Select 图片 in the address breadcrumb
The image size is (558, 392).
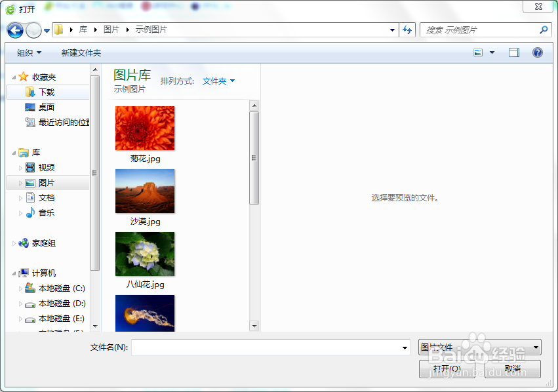(111, 29)
